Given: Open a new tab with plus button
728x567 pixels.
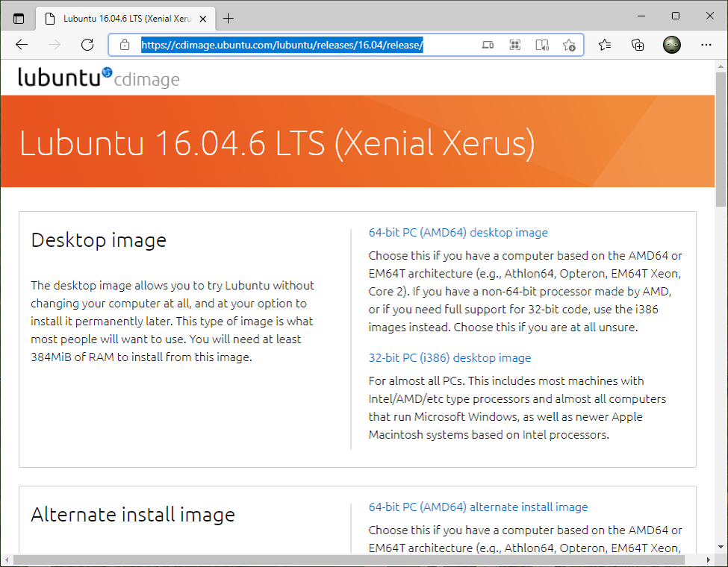Looking at the screenshot, I should tap(228, 19).
